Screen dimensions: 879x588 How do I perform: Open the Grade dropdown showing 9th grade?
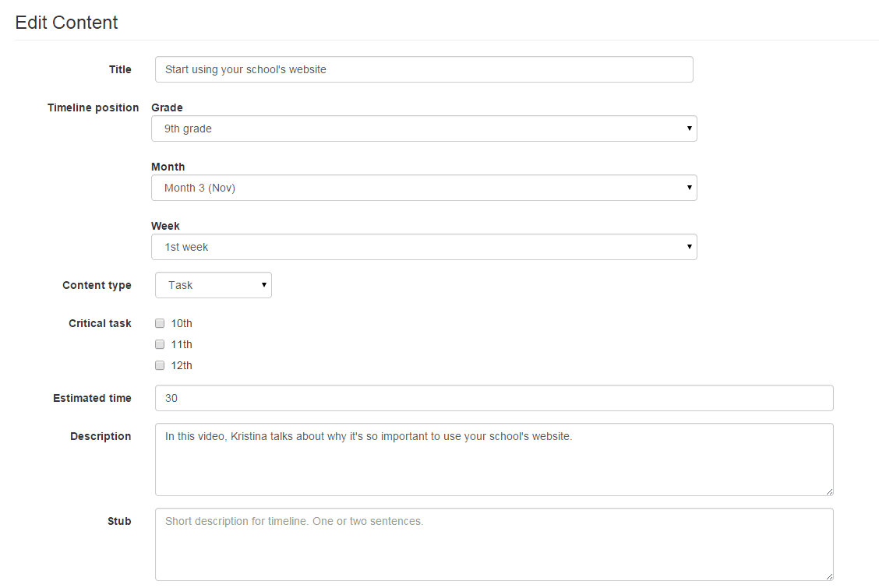[x=424, y=129]
